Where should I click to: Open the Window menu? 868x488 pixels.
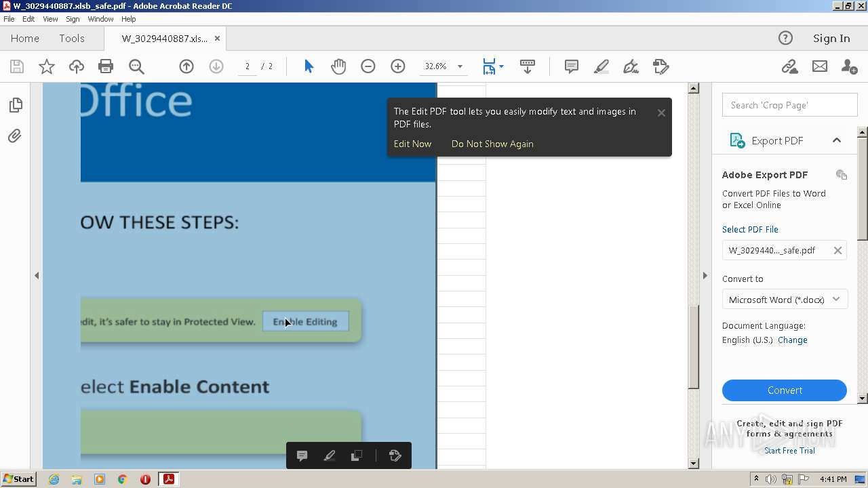point(100,19)
